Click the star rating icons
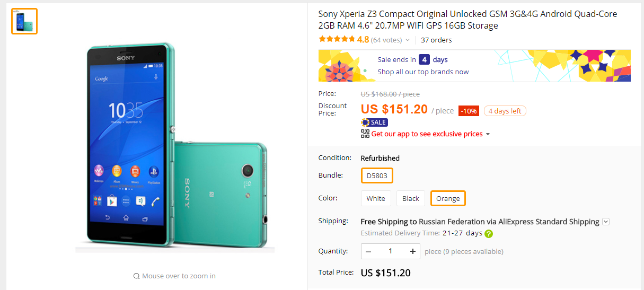The image size is (644, 290). tap(337, 39)
